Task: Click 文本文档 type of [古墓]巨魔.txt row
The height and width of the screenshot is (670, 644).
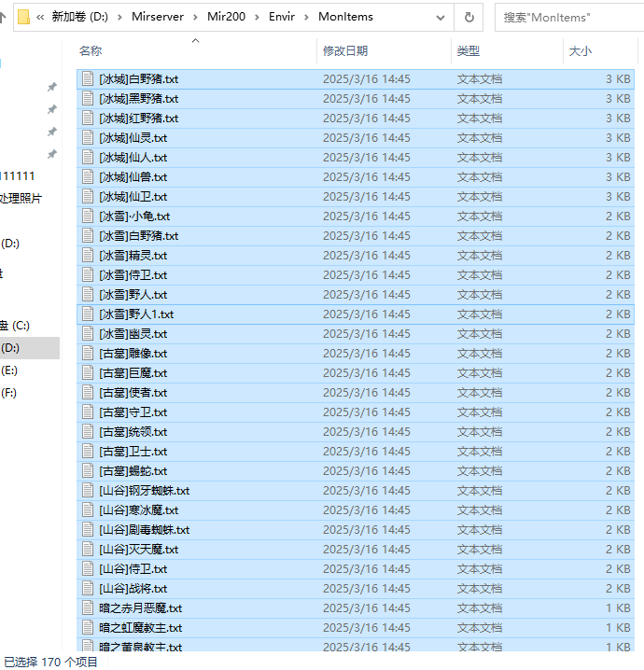Action: tap(480, 373)
